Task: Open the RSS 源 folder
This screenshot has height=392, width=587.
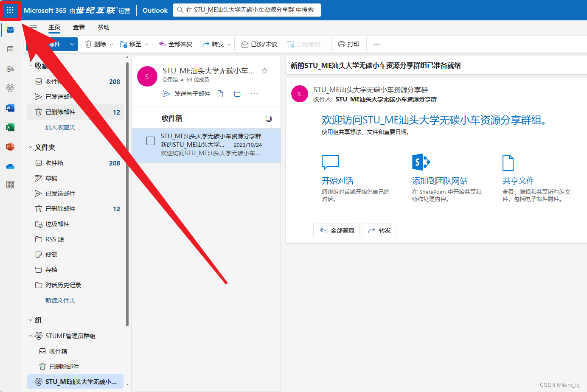Action: (75, 239)
